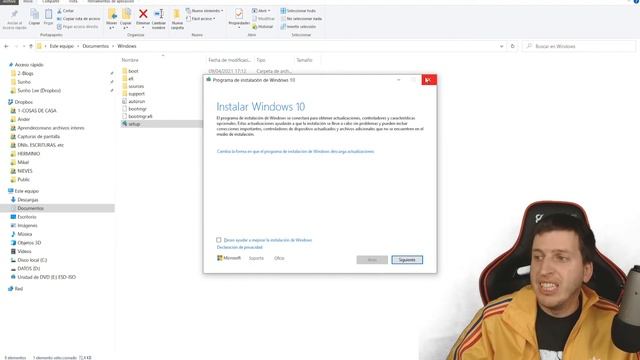The width and height of the screenshot is (640, 360).
Task: Open the Declaración de privacidad link
Action: pos(240,247)
